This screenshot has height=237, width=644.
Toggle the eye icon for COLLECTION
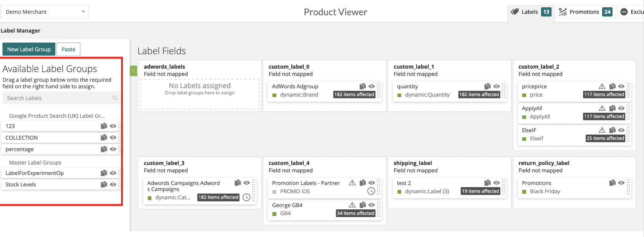(113, 137)
